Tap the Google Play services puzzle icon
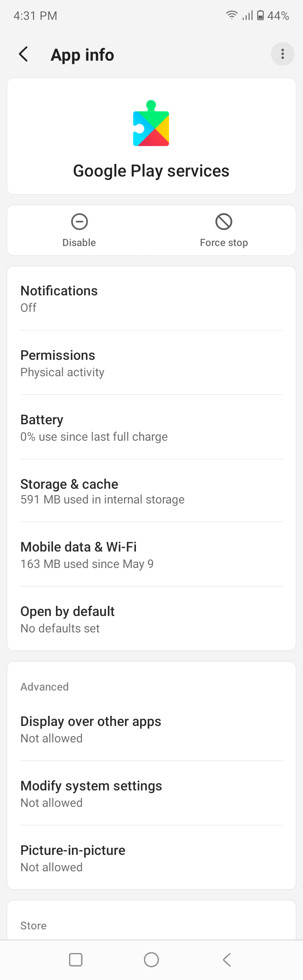Image resolution: width=303 pixels, height=980 pixels. click(151, 123)
